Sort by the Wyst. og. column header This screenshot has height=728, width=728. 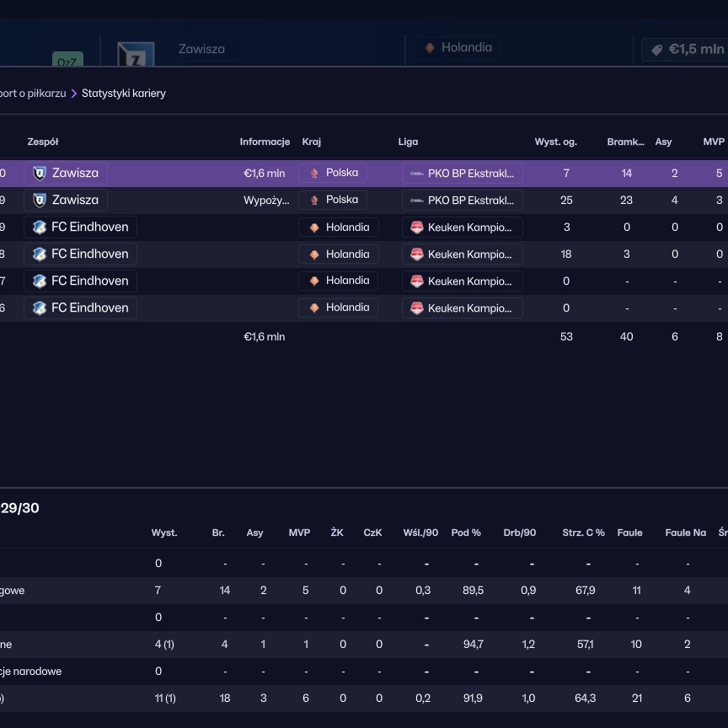(x=556, y=142)
